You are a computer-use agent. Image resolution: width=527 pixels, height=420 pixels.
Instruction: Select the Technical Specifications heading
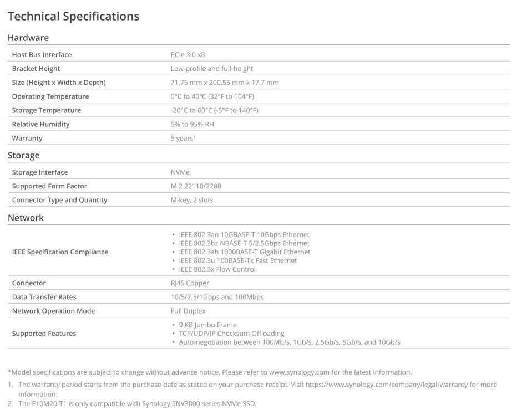[73, 16]
